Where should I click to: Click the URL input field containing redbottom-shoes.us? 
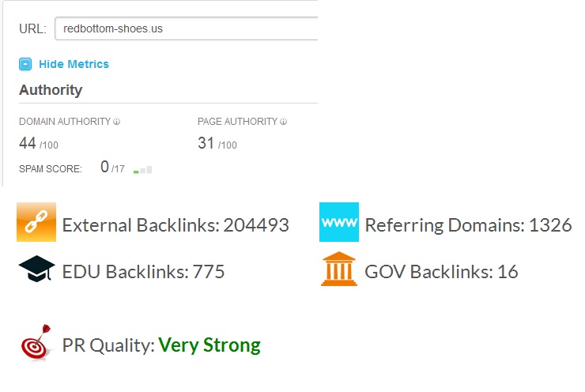(186, 29)
